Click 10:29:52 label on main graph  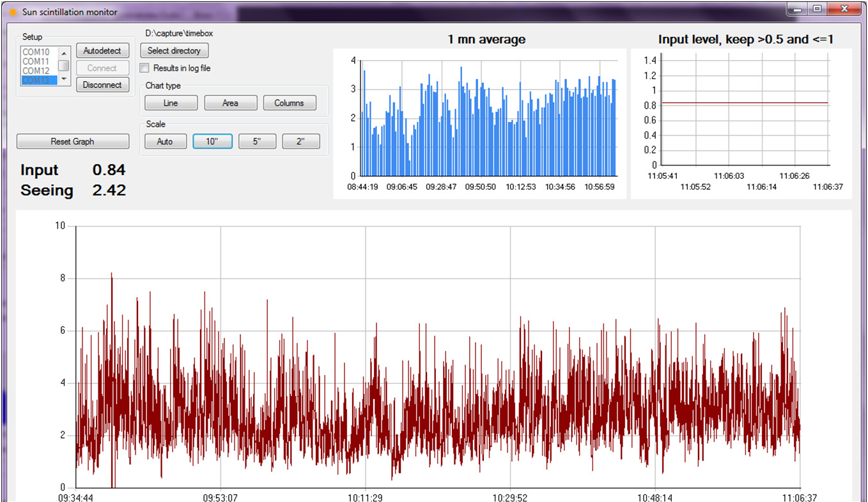[510, 498]
